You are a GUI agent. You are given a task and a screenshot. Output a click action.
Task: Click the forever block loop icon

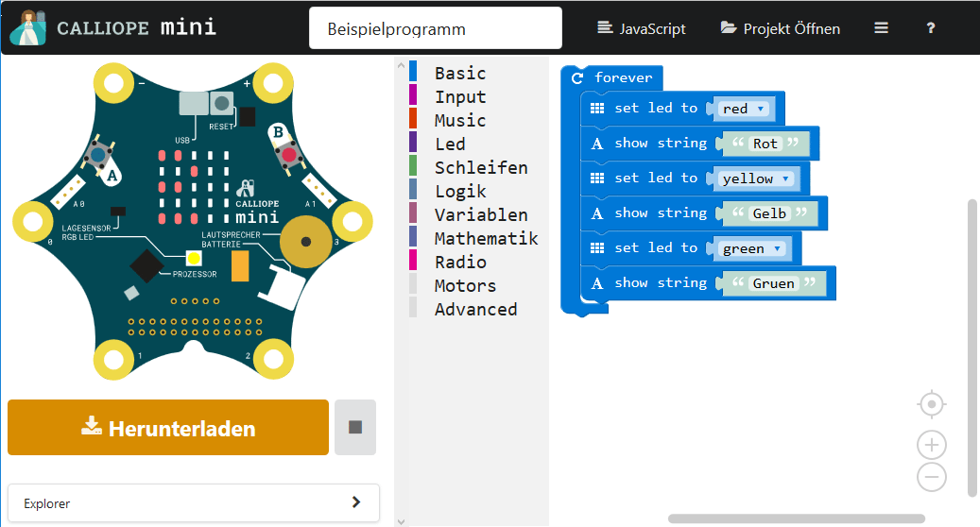click(x=577, y=78)
